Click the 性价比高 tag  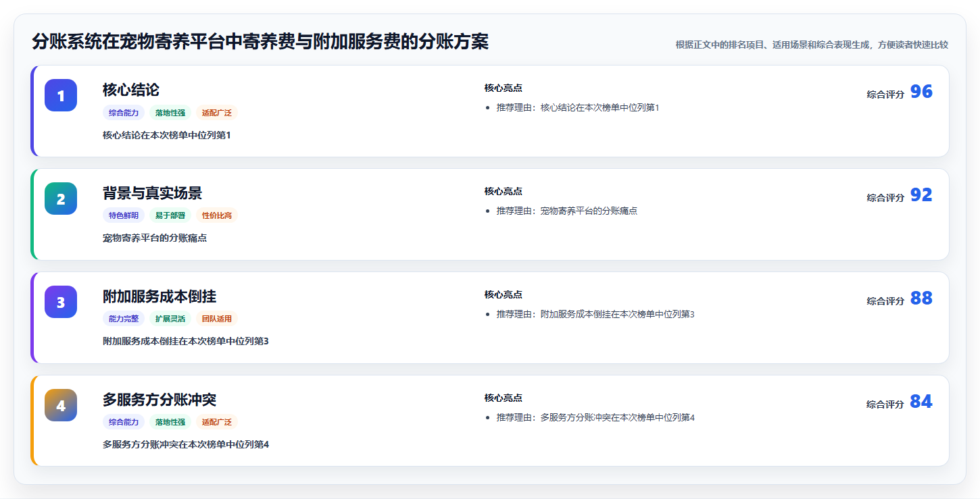click(x=217, y=216)
